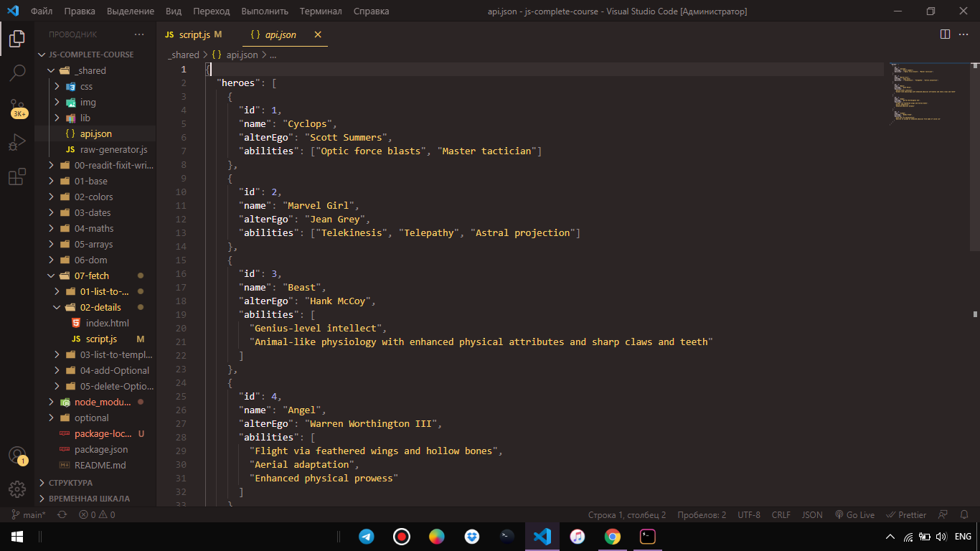Open the Справка menu
The height and width of the screenshot is (551, 980).
click(x=372, y=11)
